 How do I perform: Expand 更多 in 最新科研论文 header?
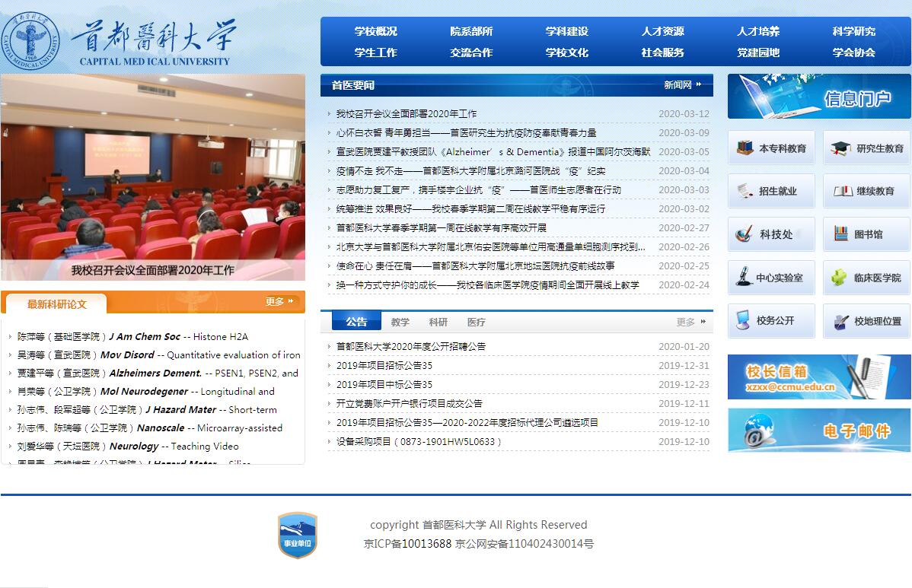coord(279,302)
